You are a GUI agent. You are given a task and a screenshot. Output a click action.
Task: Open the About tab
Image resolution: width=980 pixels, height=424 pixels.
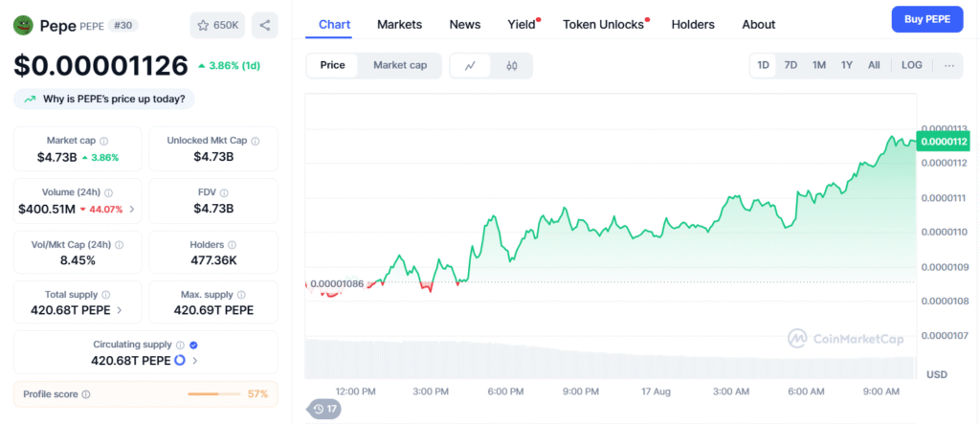759,24
